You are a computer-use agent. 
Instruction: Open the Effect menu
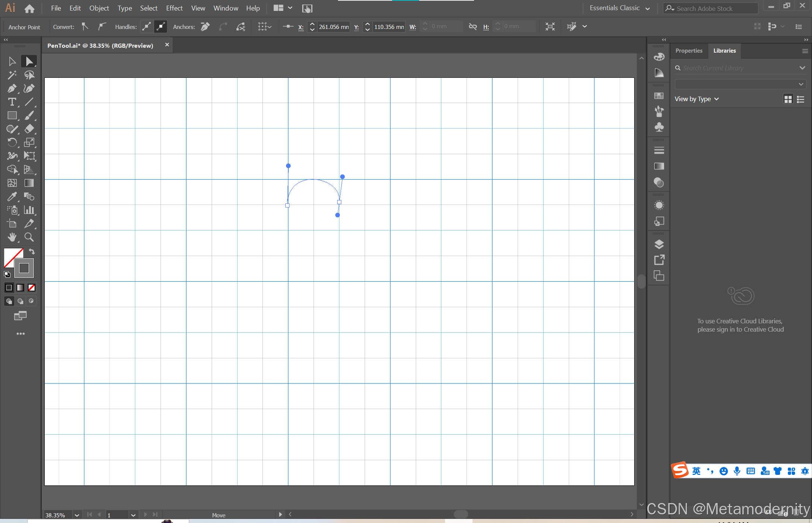174,8
